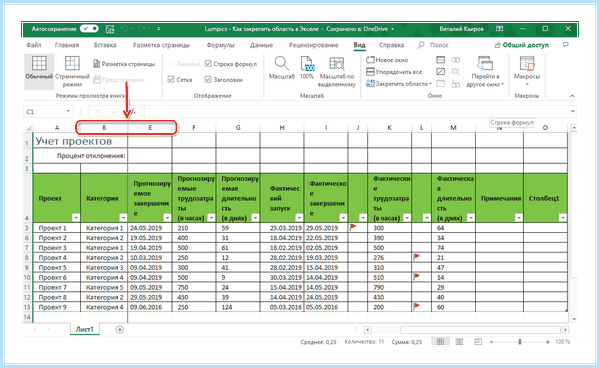Click the select-all corner triangle

click(28, 128)
